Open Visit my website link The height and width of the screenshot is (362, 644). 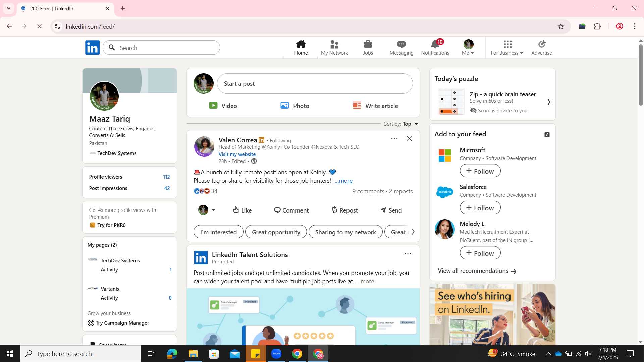pyautogui.click(x=237, y=154)
